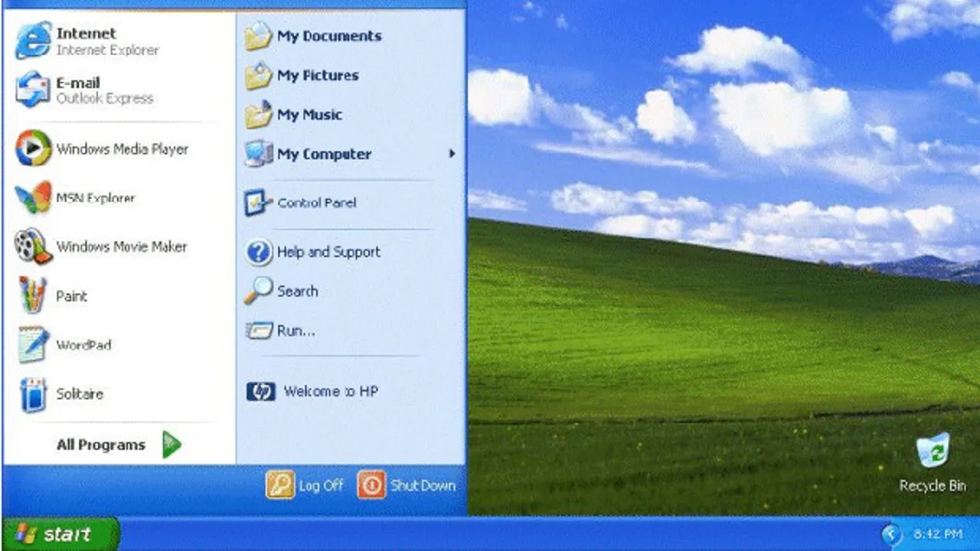
Task: Expand All Programs green arrow
Action: (171, 445)
